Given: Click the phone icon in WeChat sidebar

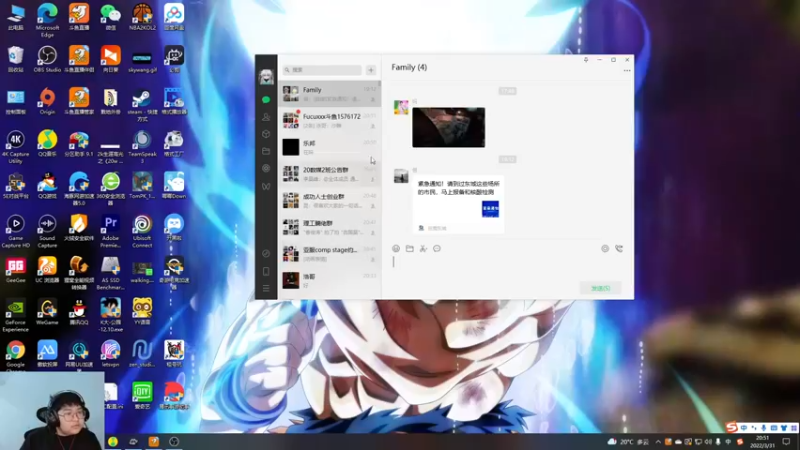Looking at the screenshot, I should (266, 271).
